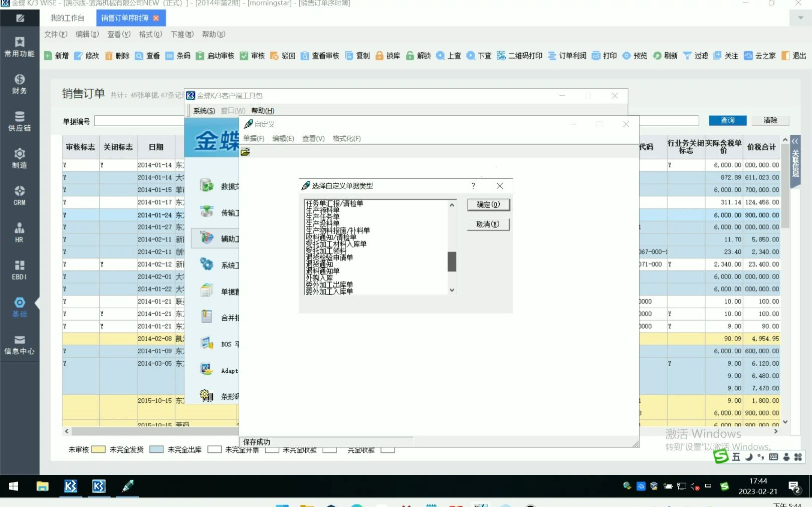Click the 预览 toolbar button
The width and height of the screenshot is (812, 507).
pos(635,56)
